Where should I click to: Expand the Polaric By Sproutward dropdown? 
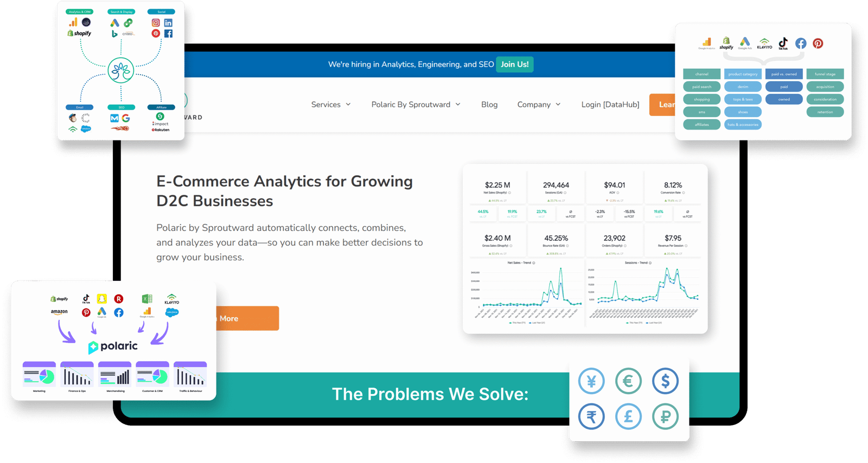point(416,105)
